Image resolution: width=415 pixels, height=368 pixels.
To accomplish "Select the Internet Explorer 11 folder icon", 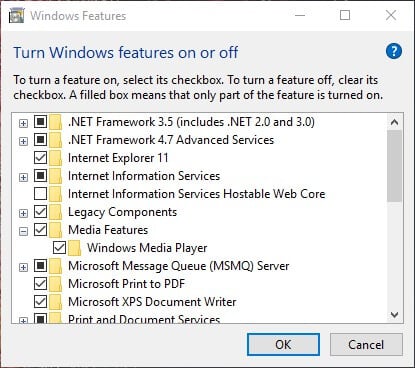I will 56,158.
